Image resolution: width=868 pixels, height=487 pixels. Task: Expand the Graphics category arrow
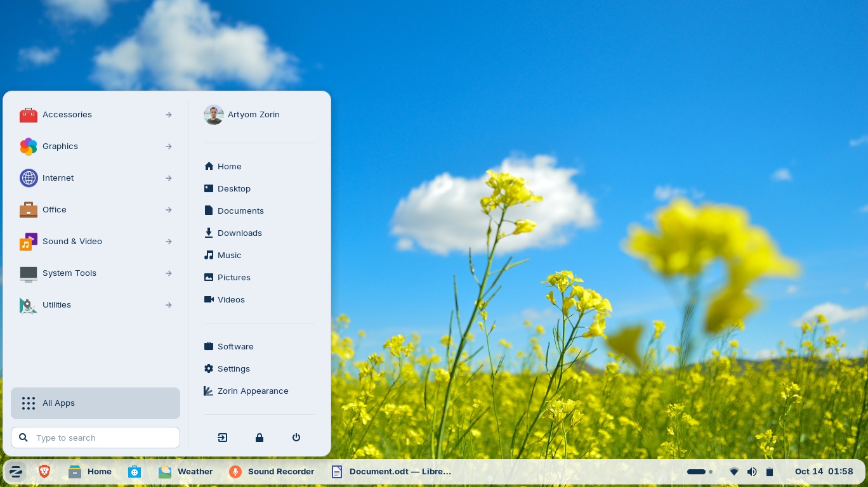169,146
